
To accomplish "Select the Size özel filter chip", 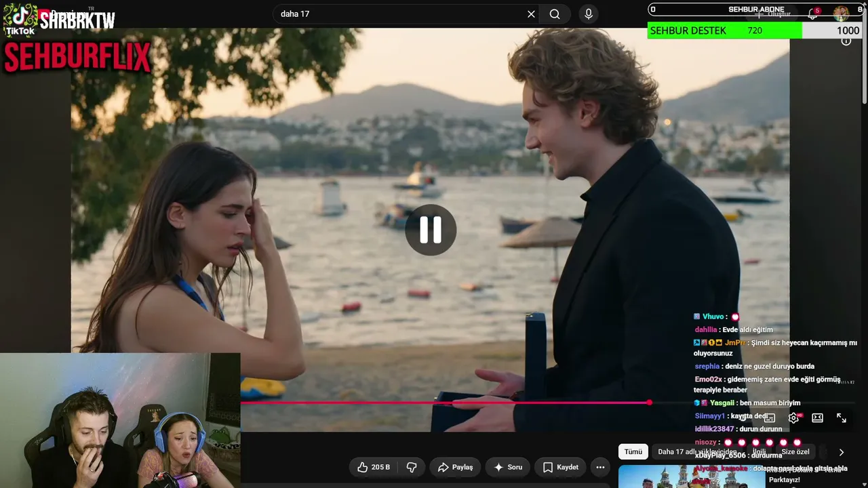I will (795, 452).
